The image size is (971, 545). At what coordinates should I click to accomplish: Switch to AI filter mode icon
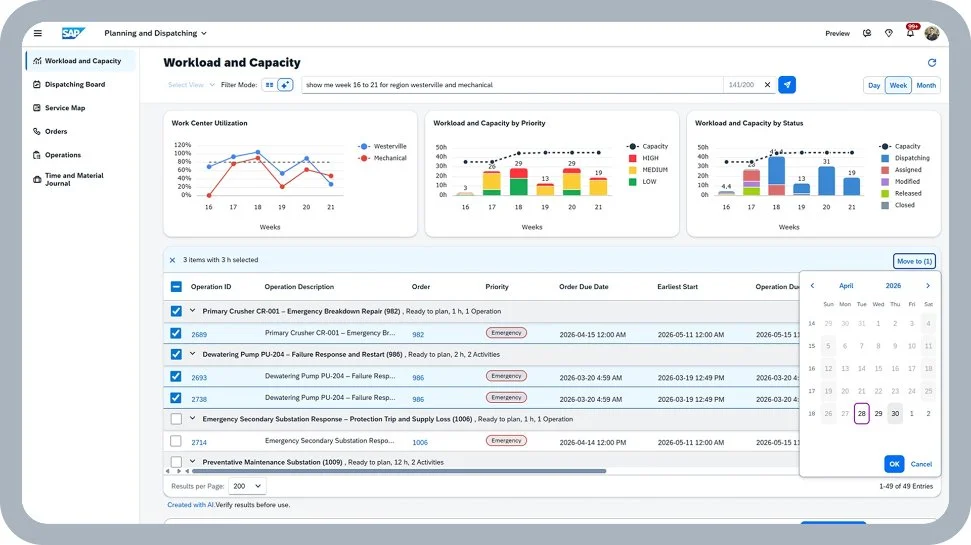click(x=285, y=85)
